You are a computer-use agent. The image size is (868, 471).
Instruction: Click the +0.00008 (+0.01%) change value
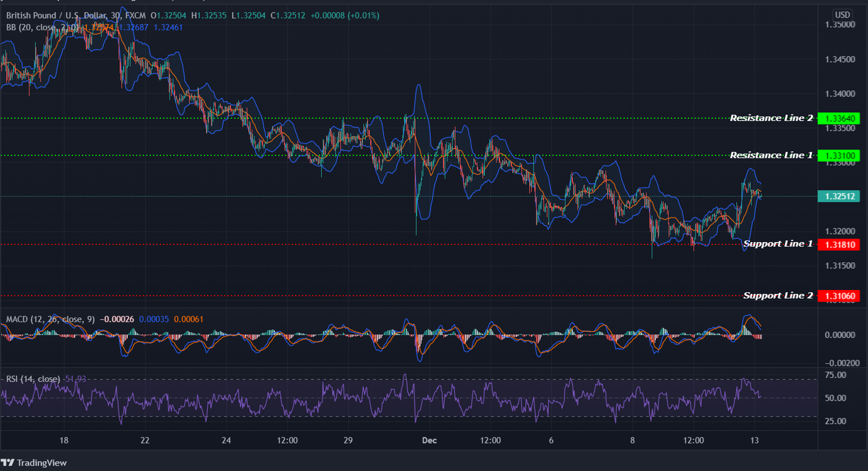click(345, 15)
